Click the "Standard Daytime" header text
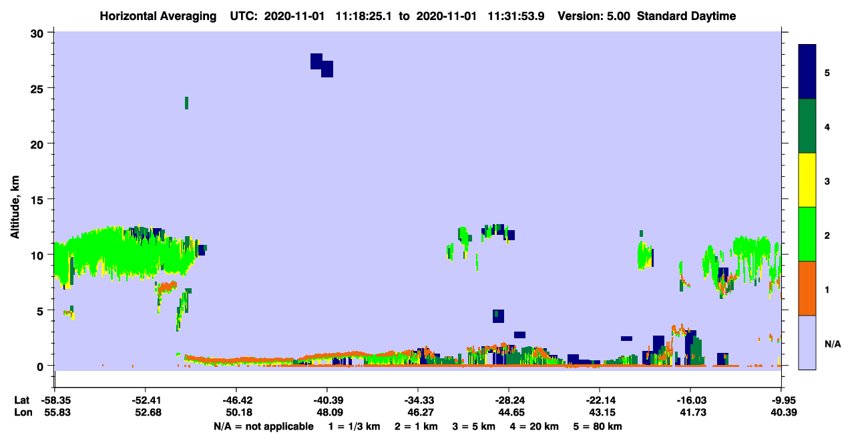 point(686,16)
